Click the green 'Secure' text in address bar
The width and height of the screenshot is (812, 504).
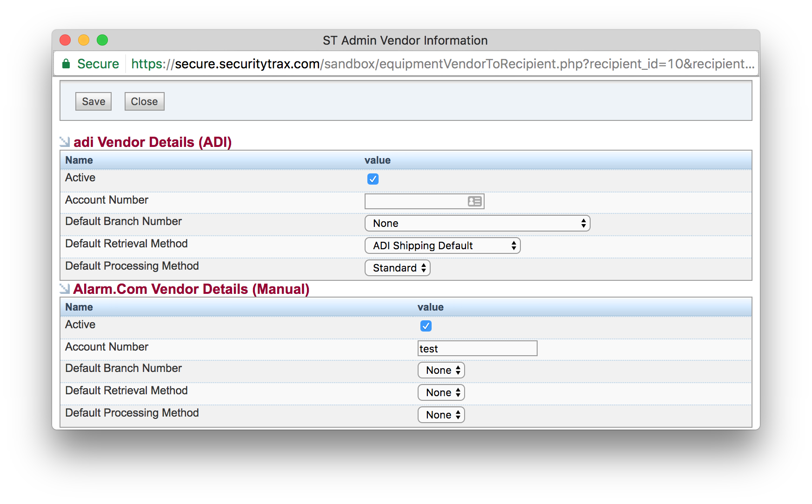pyautogui.click(x=98, y=64)
